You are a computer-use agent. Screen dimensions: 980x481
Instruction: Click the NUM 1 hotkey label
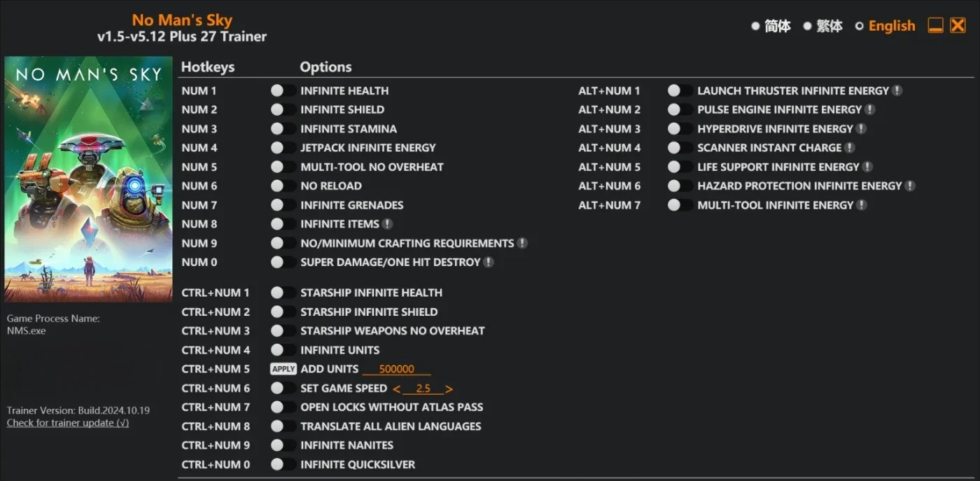click(199, 90)
